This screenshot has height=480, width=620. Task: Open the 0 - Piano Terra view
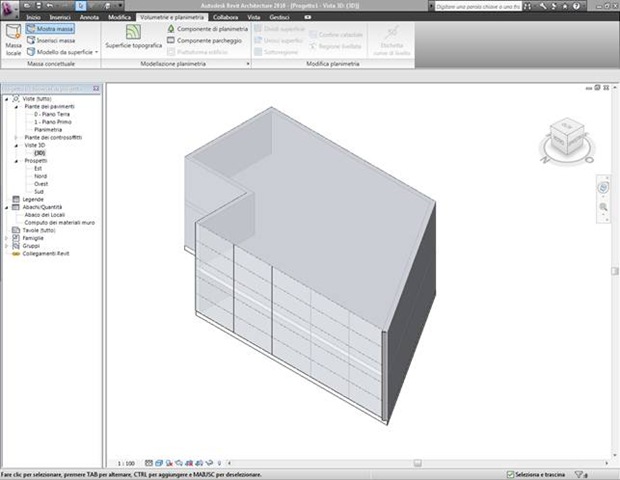tap(52, 114)
